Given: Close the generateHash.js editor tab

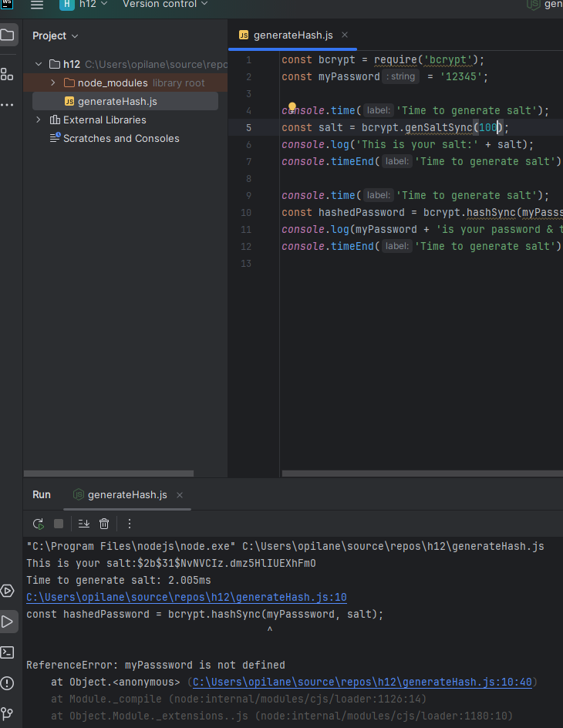Looking at the screenshot, I should [345, 35].
